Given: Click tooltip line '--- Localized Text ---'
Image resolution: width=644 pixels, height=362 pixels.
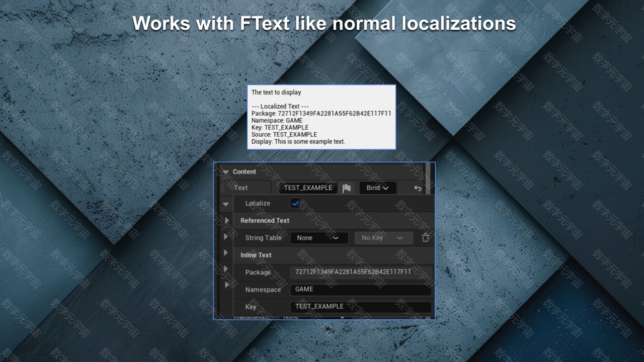Looking at the screenshot, I should pos(280,107).
